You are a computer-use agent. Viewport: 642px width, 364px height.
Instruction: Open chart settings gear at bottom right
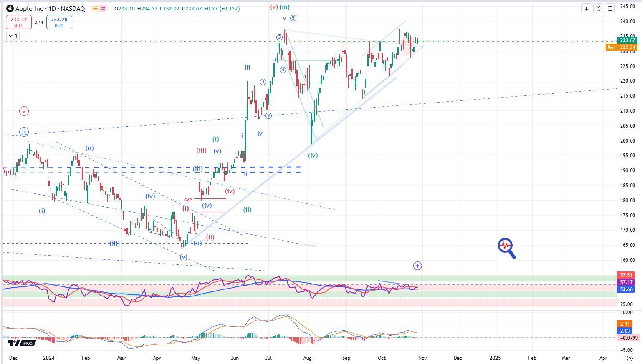click(x=629, y=358)
